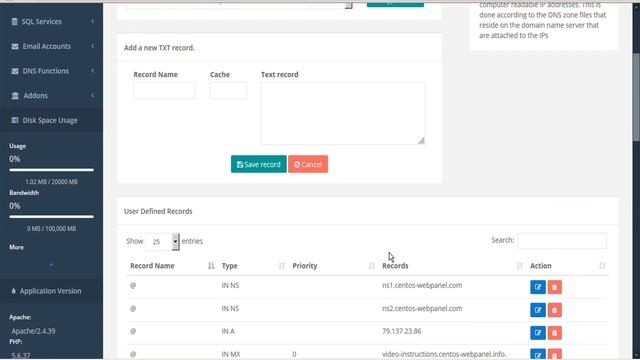
Task: Delete the IN MX record row
Action: (554, 354)
